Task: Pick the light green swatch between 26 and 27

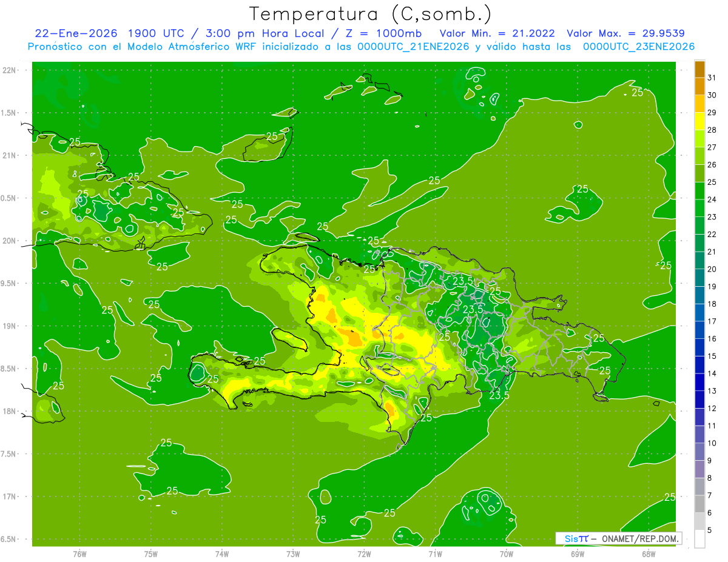Action: [699, 156]
